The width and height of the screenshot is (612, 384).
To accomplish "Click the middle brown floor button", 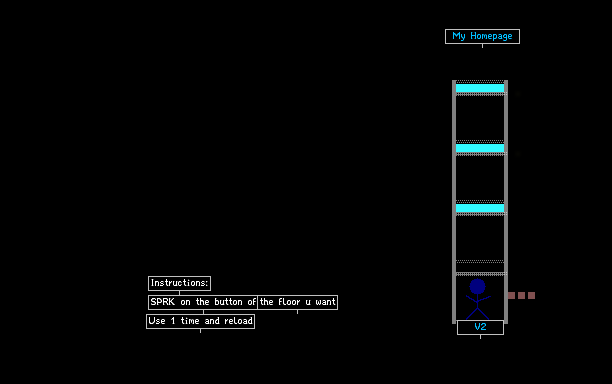I will point(521,295).
